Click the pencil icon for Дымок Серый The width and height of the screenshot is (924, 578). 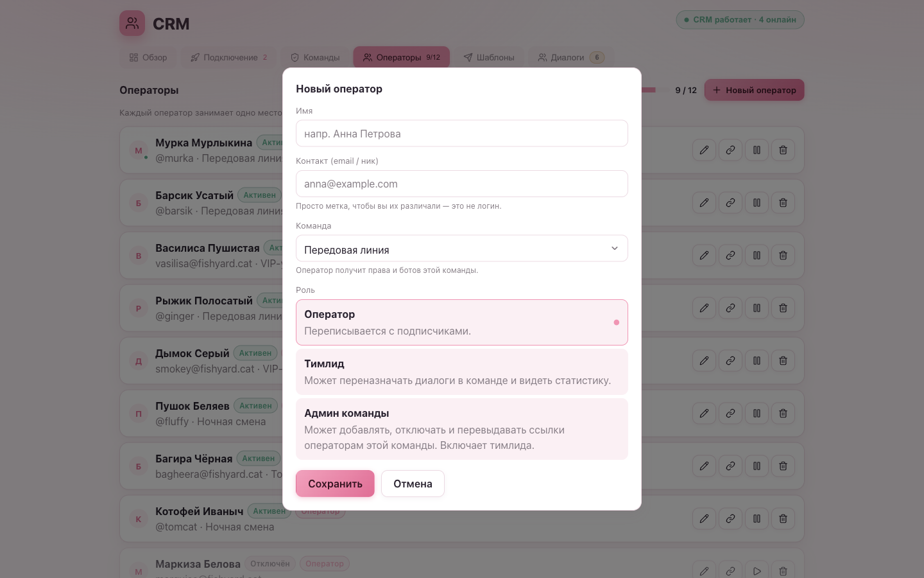click(x=704, y=361)
